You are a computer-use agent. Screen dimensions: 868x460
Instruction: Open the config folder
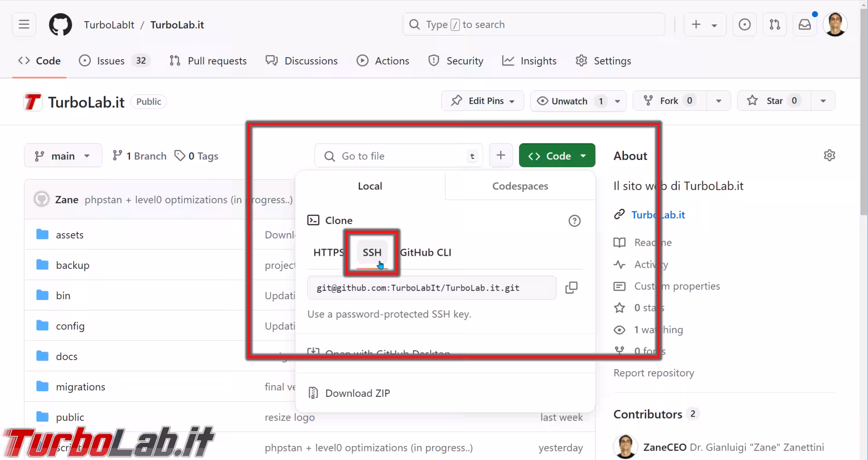click(x=70, y=326)
